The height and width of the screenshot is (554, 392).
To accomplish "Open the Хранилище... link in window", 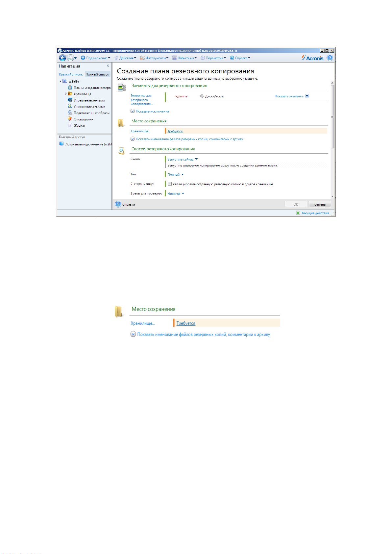I will point(140,131).
